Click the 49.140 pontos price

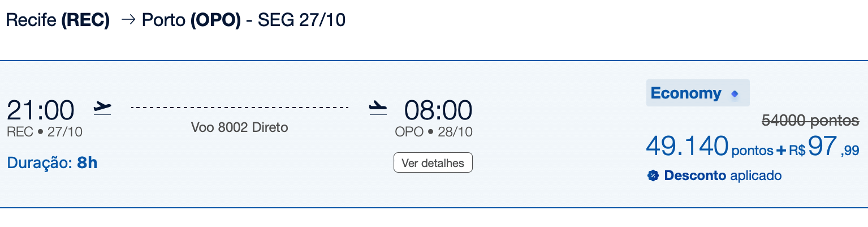709,148
